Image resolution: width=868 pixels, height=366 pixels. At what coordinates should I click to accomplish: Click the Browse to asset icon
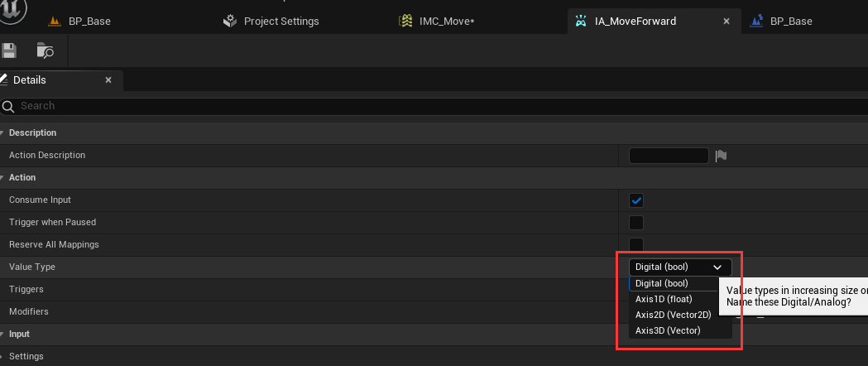tap(46, 51)
